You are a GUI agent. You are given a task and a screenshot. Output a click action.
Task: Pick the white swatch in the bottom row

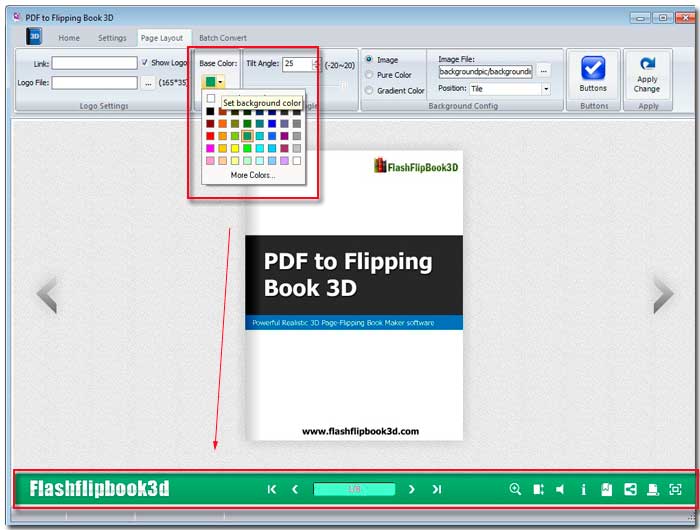coord(296,160)
